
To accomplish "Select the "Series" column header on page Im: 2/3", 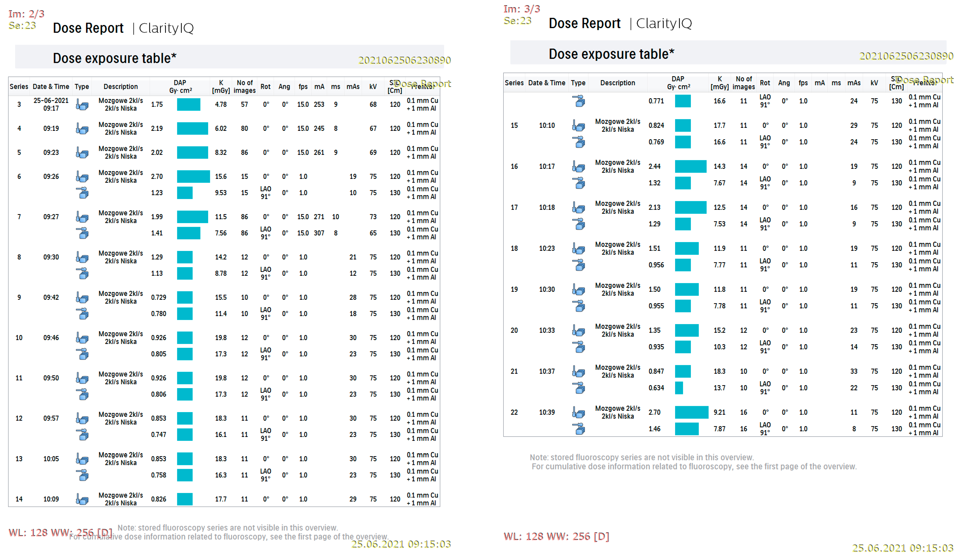I will (x=19, y=87).
